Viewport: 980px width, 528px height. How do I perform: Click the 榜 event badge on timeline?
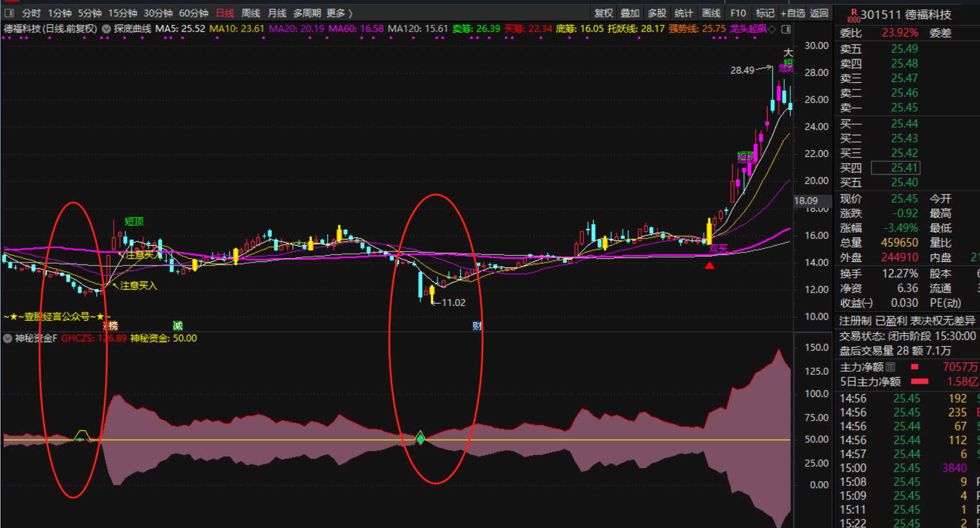point(112,325)
